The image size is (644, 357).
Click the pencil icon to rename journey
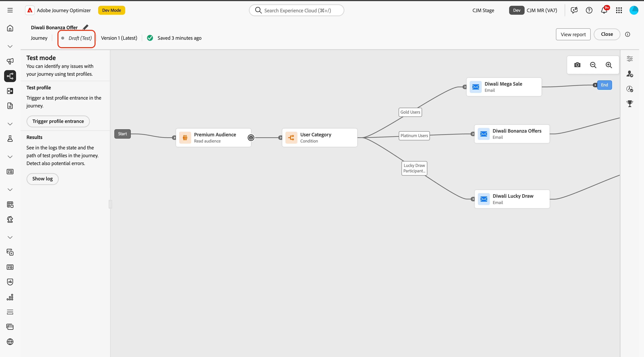point(85,27)
